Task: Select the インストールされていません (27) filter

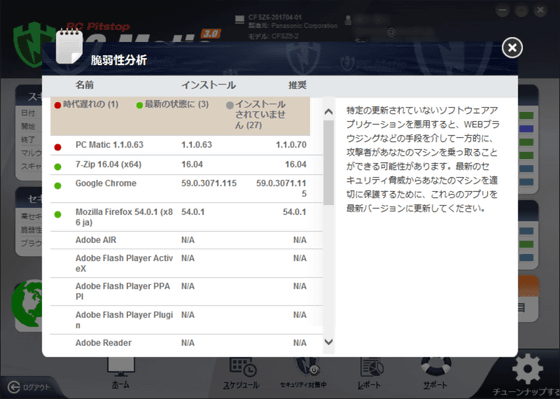Action: click(x=256, y=115)
